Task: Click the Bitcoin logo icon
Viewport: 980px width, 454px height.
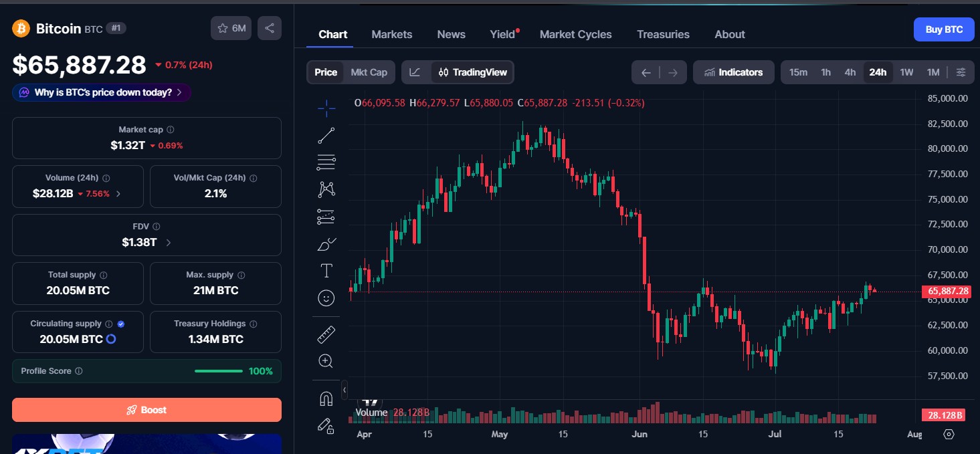Action: tap(21, 28)
